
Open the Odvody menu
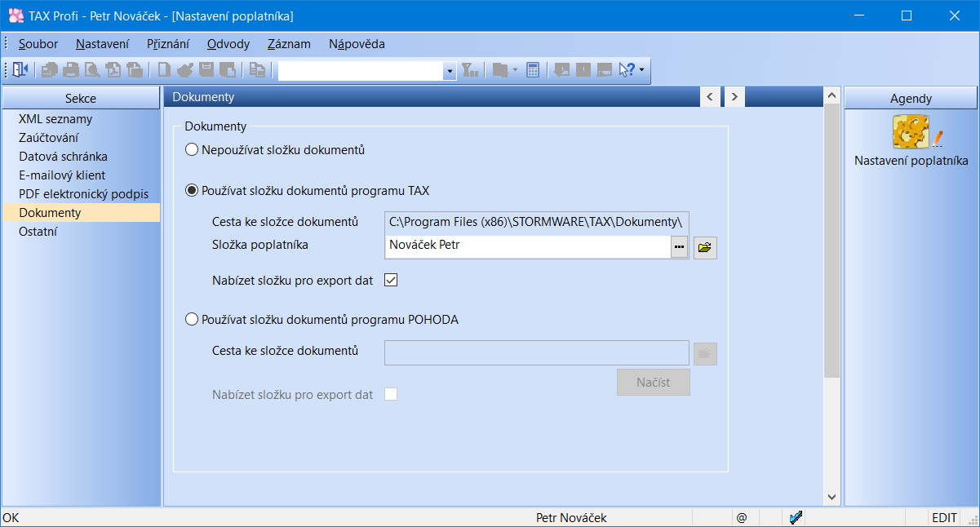(x=228, y=44)
